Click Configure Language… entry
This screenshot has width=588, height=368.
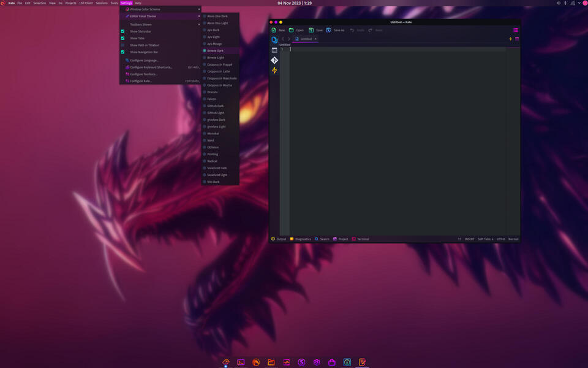click(x=160, y=60)
